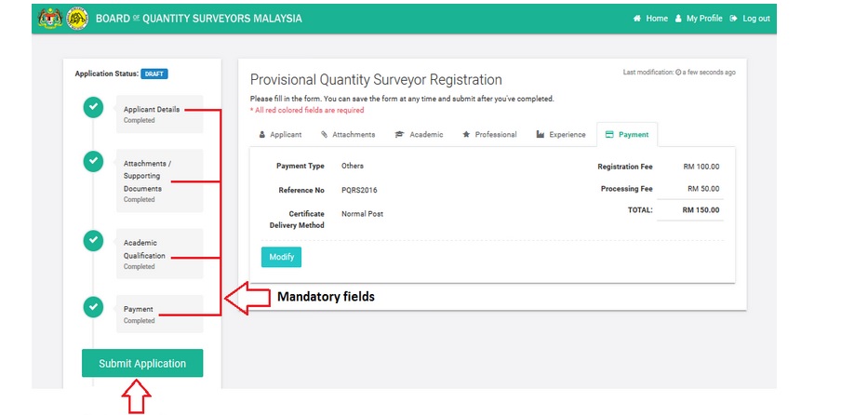Image resolution: width=868 pixels, height=415 pixels.
Task: Click the Submit Application button
Action: click(x=142, y=364)
